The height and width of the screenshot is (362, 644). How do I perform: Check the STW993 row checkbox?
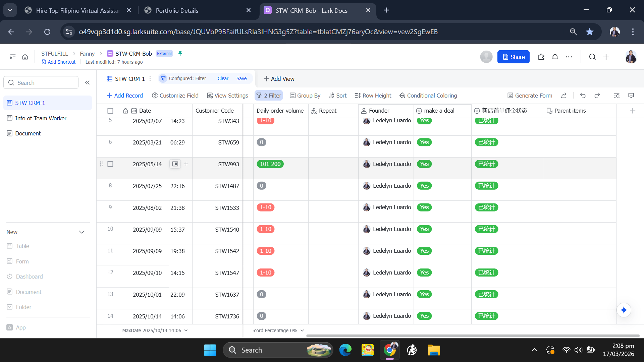(x=110, y=164)
